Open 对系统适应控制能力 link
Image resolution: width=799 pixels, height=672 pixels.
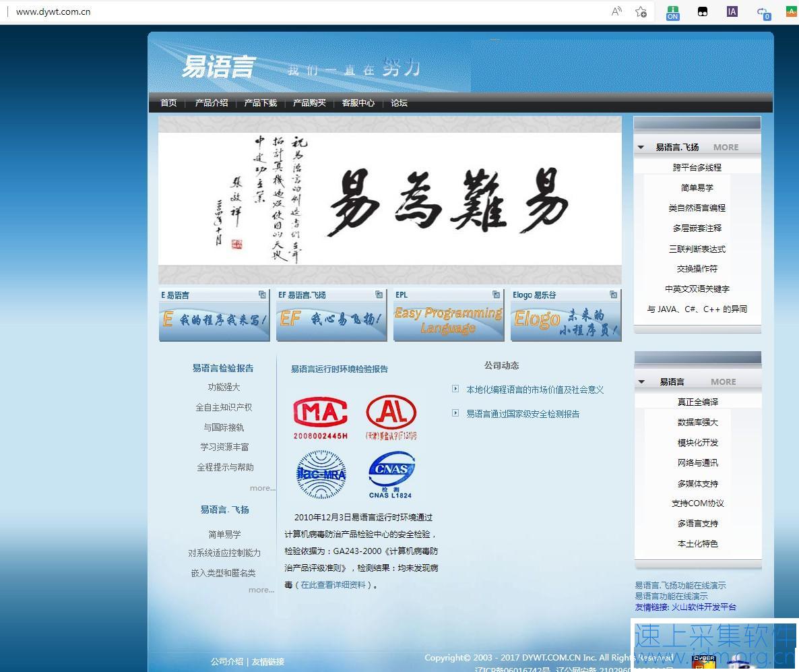point(224,553)
